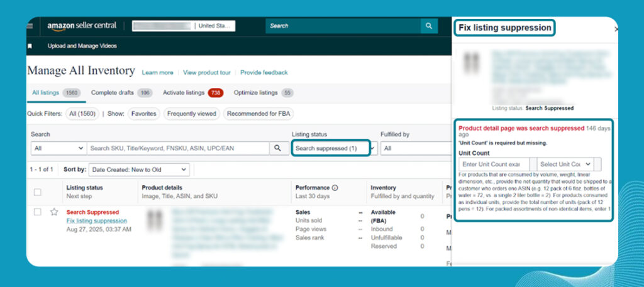
Task: Tick the select-all checkbox in table header
Action: point(38,192)
